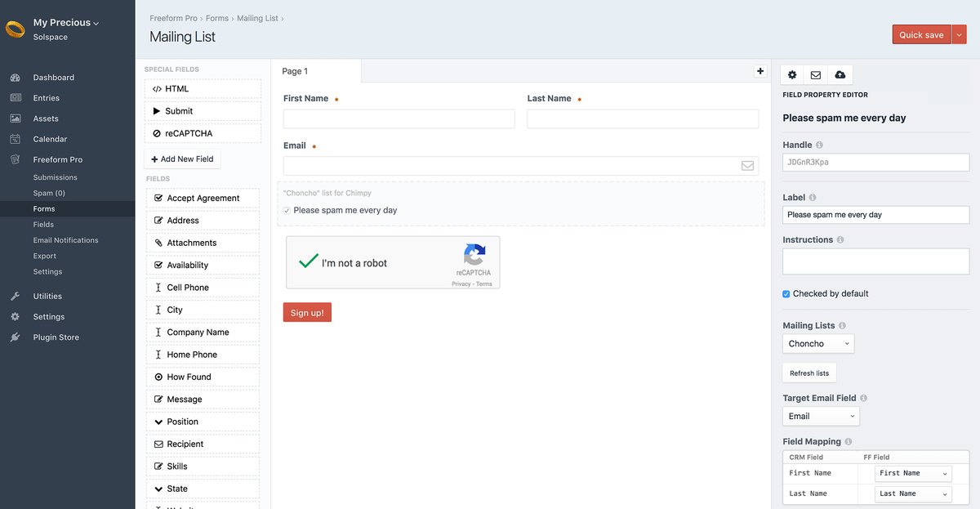Click the Sign up! button
The image size is (980, 509).
(x=307, y=313)
